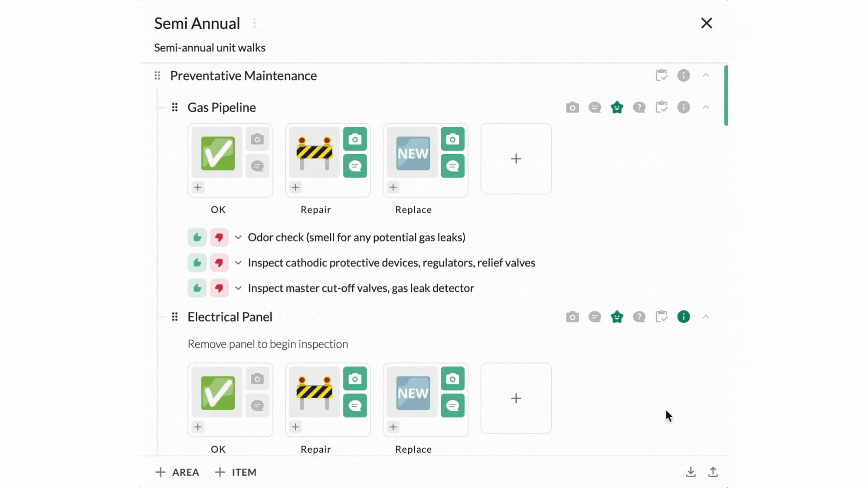Click the green star icon for Electrical Panel
Image resolution: width=868 pixels, height=488 pixels.
[617, 317]
